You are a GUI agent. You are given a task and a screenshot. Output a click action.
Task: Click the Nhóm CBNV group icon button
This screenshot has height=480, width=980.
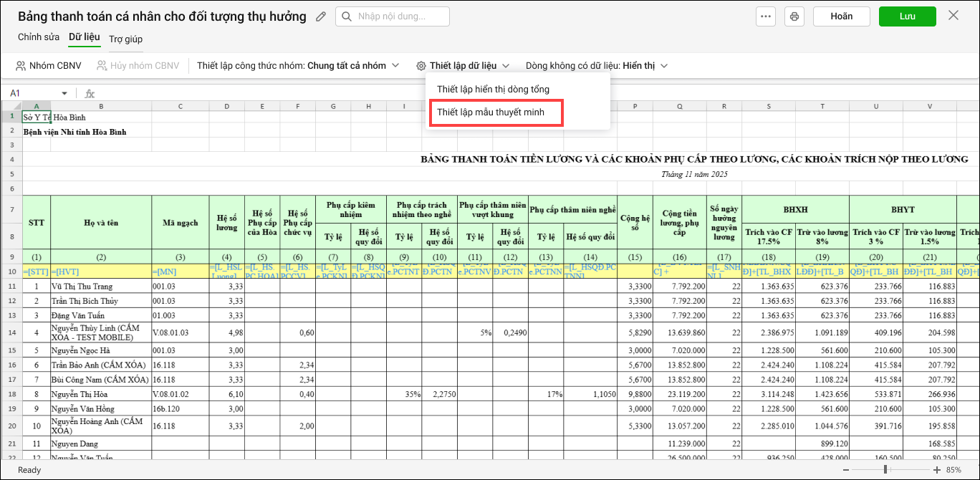pos(49,66)
